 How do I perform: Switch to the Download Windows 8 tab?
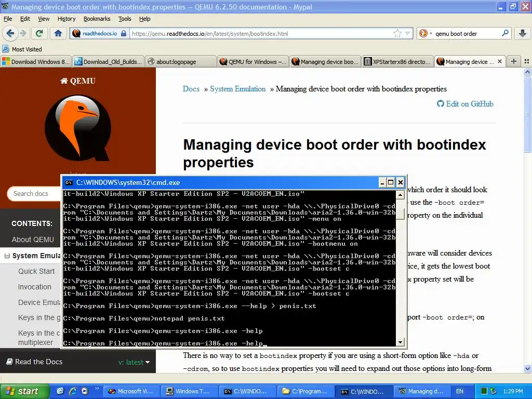tap(36, 61)
